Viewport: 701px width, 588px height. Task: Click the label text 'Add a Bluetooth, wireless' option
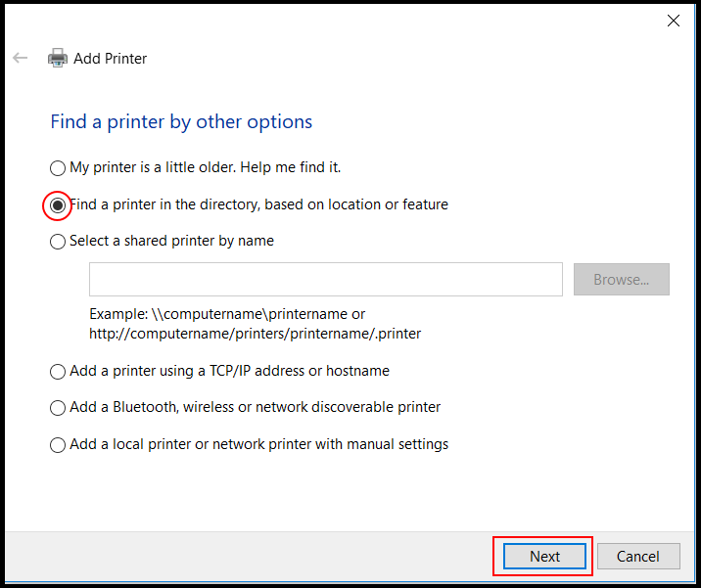255,407
